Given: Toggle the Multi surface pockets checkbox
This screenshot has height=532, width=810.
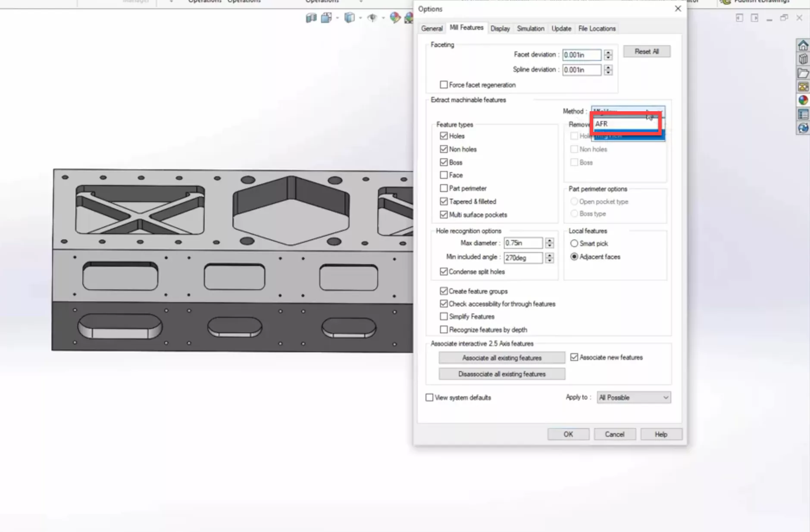Looking at the screenshot, I should coord(444,215).
